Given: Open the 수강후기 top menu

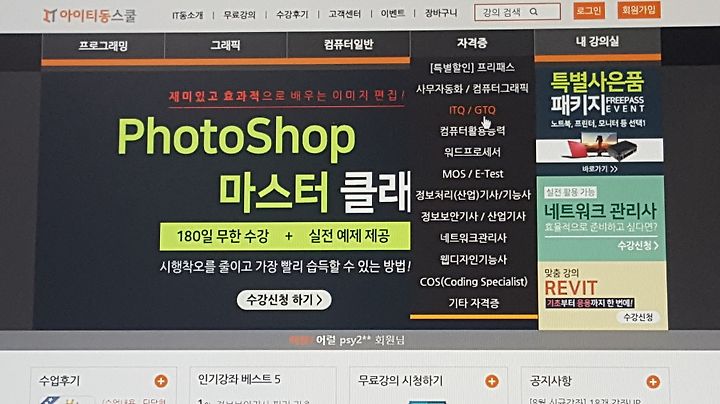Looking at the screenshot, I should point(292,14).
